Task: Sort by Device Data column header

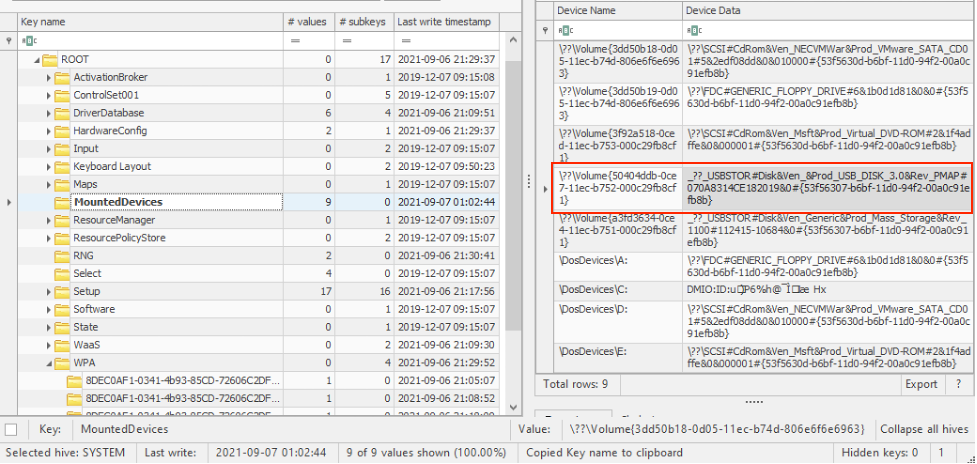Action: 826,11
